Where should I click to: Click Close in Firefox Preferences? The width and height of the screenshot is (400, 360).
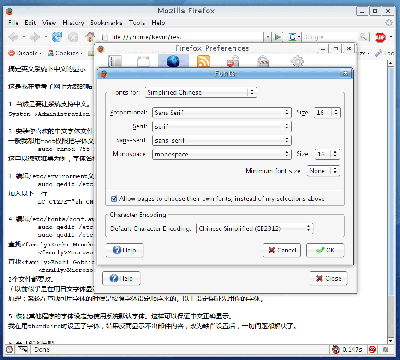pos(328,278)
